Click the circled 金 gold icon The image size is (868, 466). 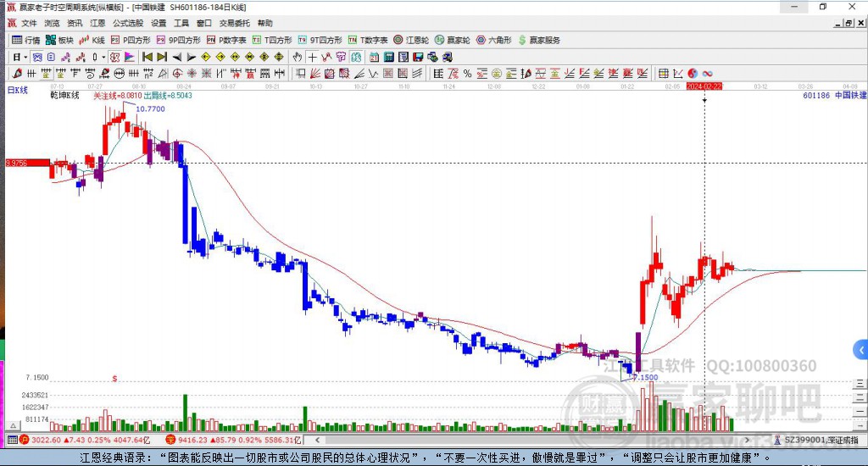pos(497,74)
